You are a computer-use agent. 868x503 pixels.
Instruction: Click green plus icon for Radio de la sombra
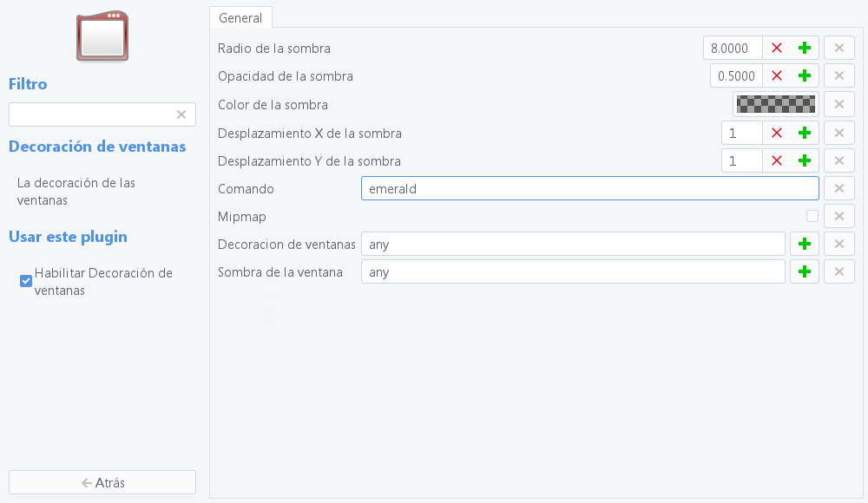pos(805,49)
